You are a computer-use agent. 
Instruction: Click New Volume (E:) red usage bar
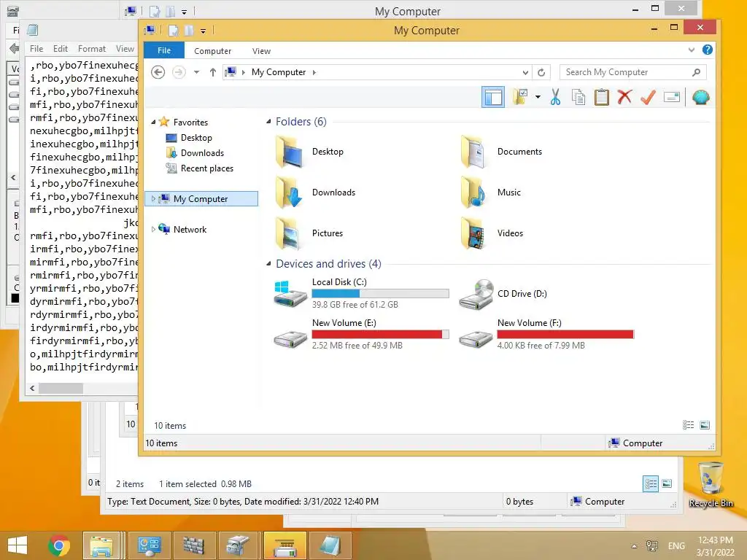(380, 334)
